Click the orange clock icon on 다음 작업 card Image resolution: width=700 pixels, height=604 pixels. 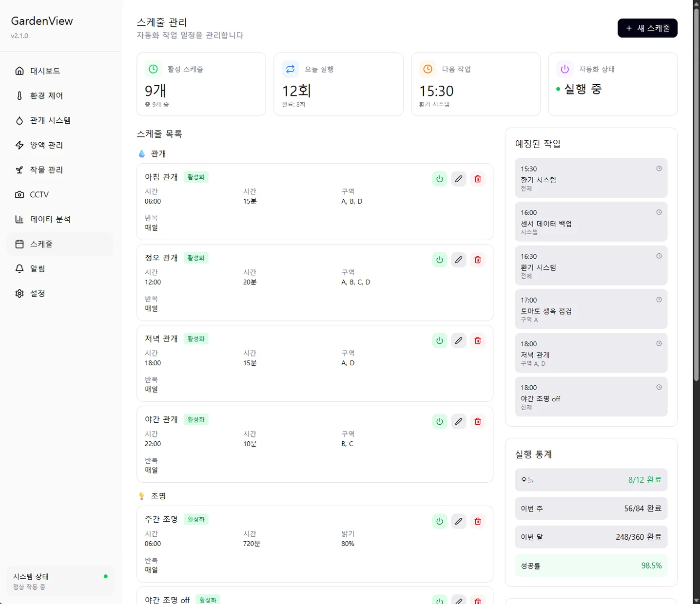coord(428,69)
